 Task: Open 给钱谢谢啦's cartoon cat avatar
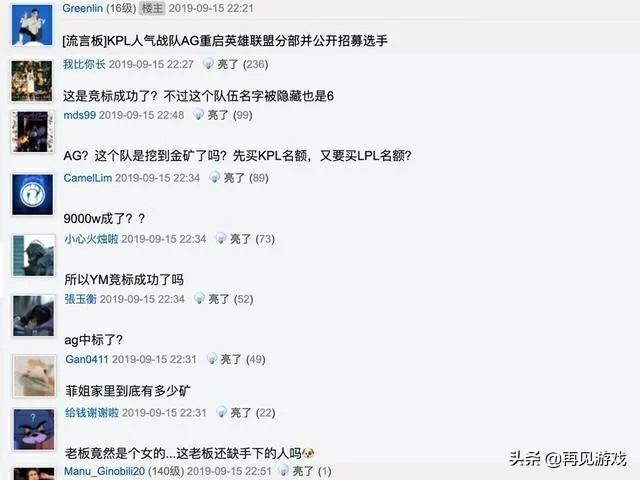(34, 429)
